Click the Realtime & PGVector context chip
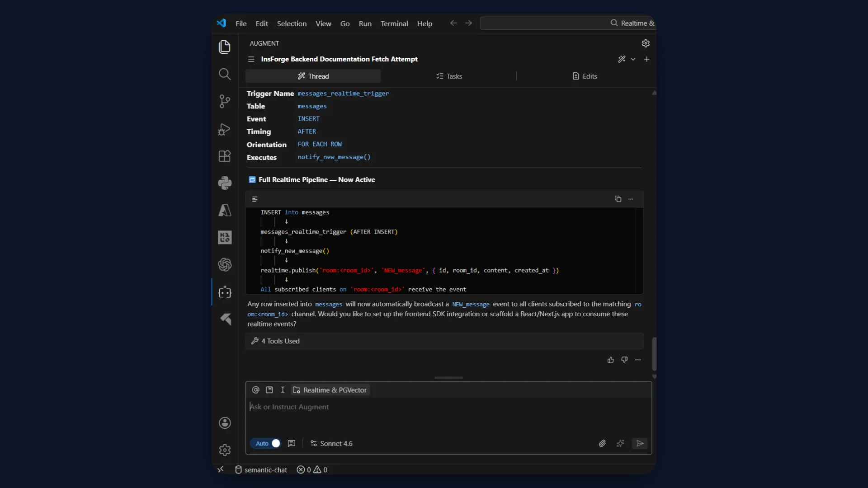868x488 pixels. [x=330, y=390]
